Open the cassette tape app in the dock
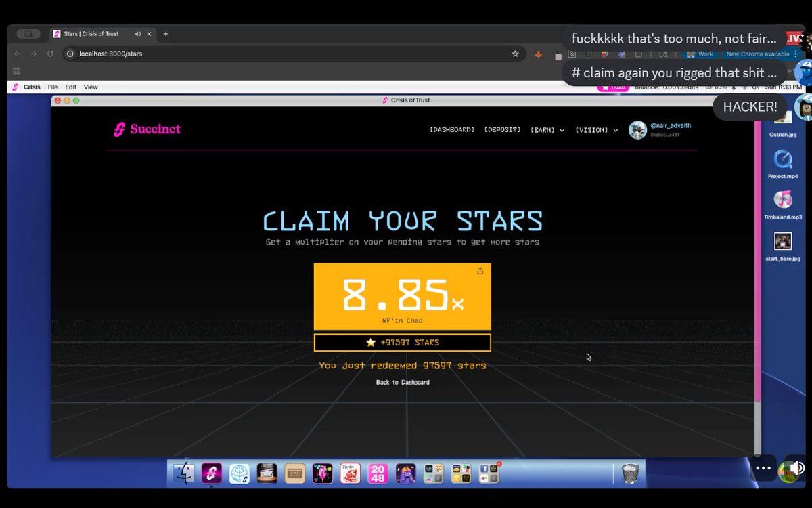The image size is (812, 508). coord(295,473)
